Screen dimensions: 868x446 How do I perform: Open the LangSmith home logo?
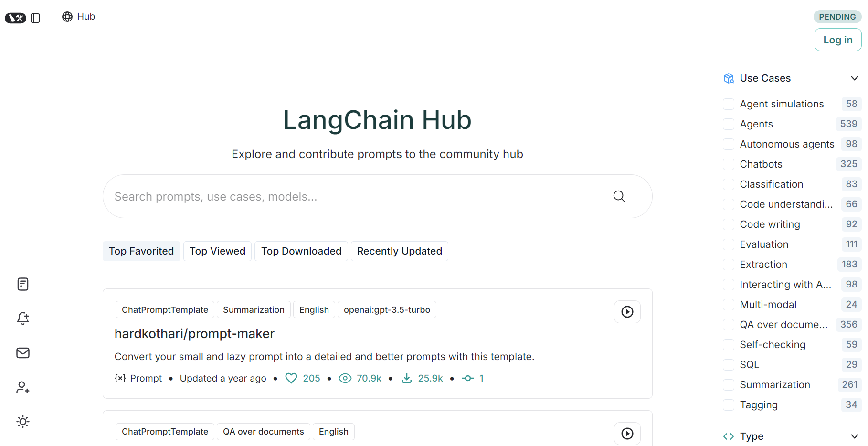click(15, 18)
